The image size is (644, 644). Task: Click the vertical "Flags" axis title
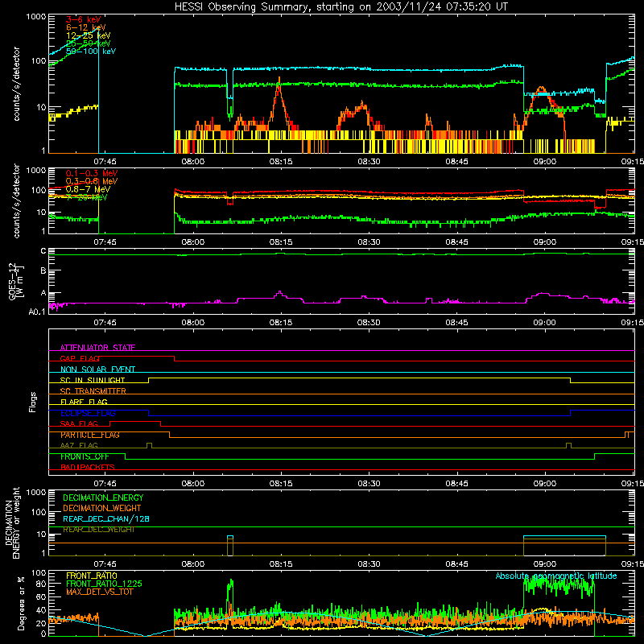[x=32, y=402]
